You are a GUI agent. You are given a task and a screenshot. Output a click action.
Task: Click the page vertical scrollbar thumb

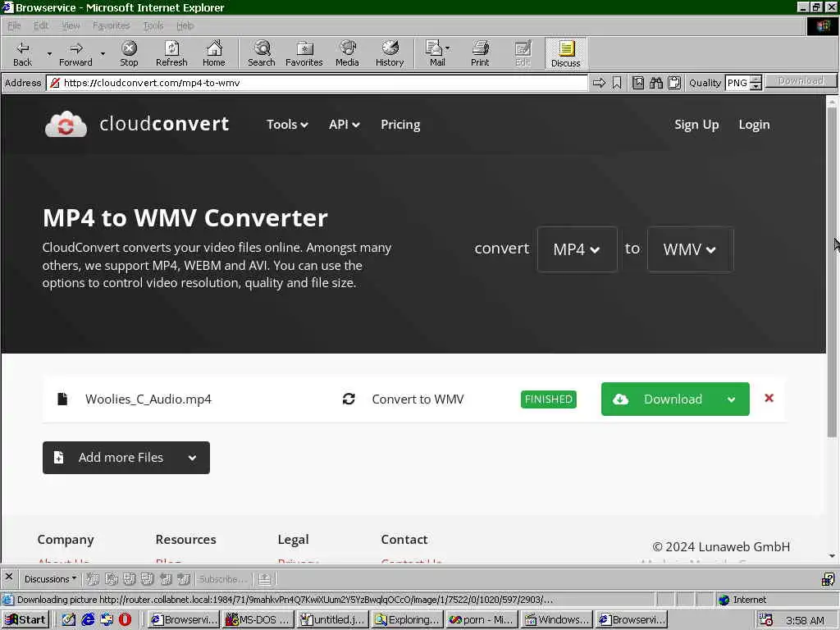pos(832,271)
